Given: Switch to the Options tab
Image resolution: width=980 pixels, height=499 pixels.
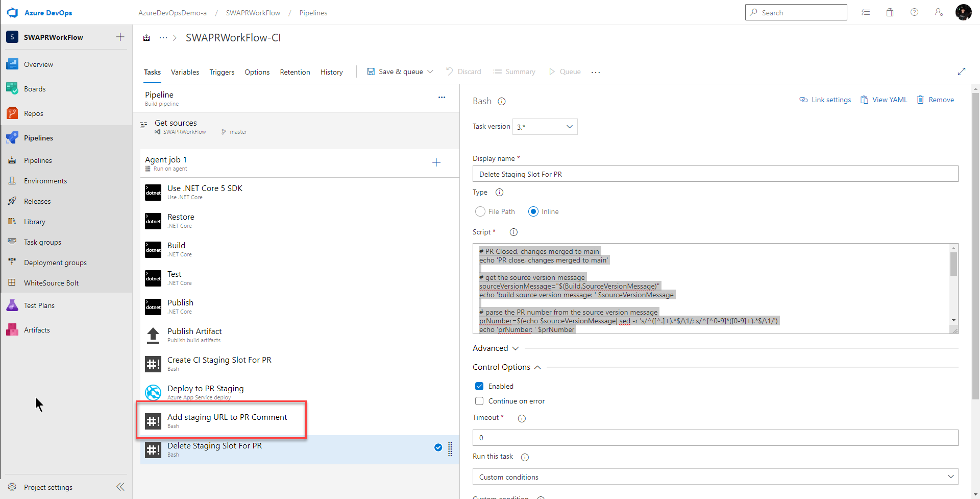Looking at the screenshot, I should click(257, 72).
